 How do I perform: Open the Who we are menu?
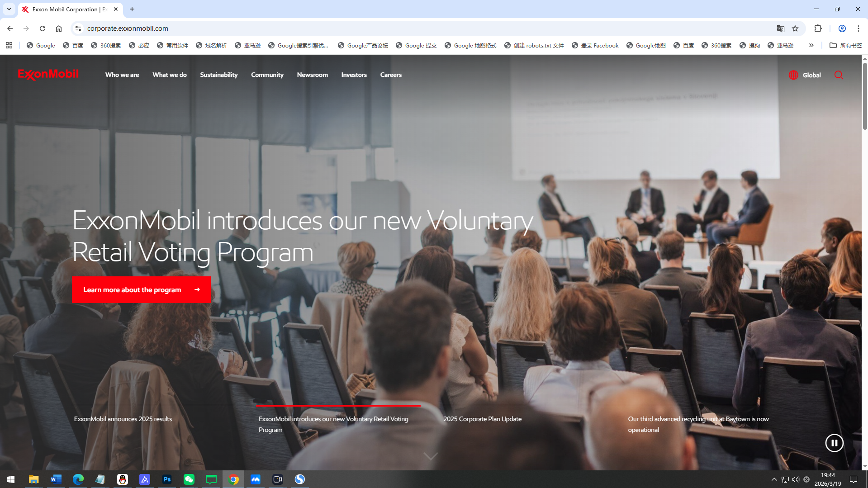click(122, 75)
